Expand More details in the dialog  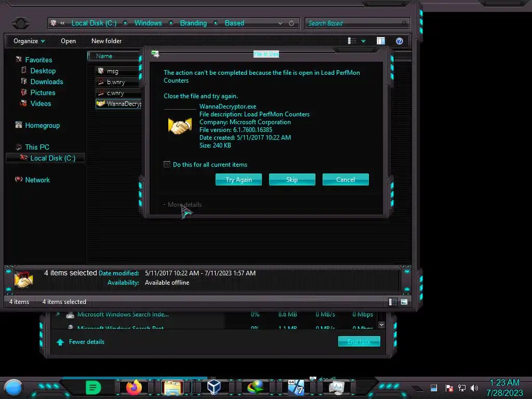pyautogui.click(x=184, y=205)
